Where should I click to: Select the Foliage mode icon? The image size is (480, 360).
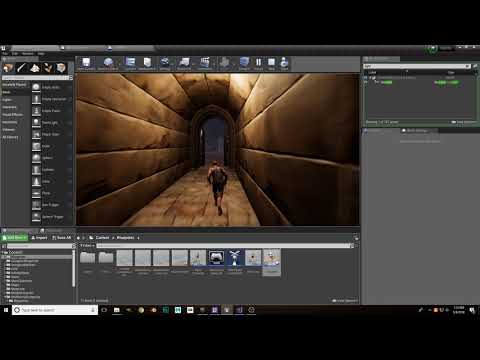[48, 68]
